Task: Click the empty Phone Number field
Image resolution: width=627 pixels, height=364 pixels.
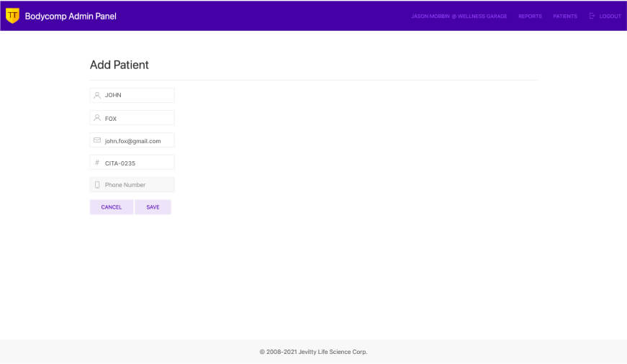Action: [137, 185]
